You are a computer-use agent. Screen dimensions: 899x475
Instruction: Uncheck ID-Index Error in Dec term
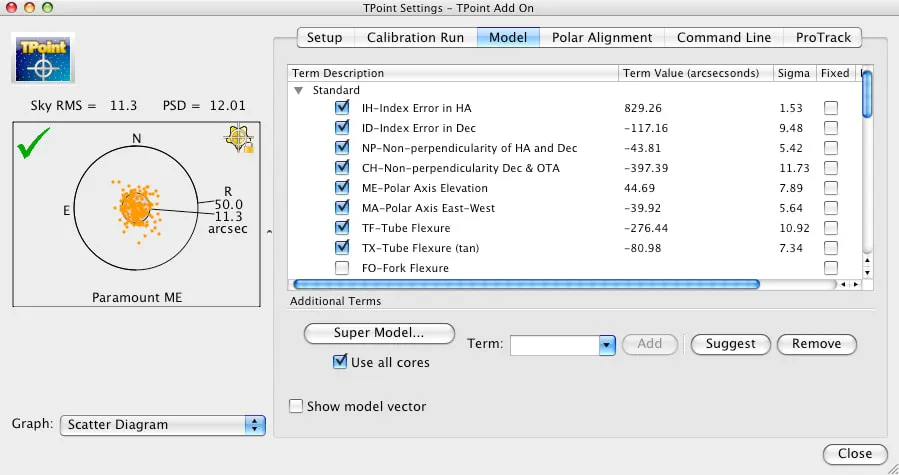tap(342, 127)
